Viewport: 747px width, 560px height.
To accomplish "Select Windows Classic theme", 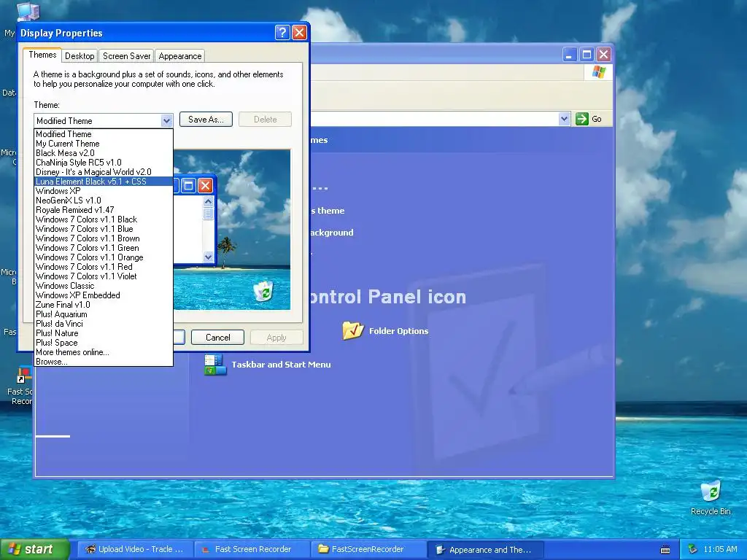I will (104, 286).
